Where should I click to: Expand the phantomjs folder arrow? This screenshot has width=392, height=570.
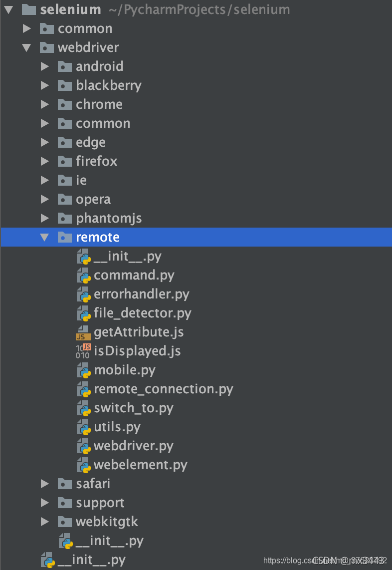point(45,218)
